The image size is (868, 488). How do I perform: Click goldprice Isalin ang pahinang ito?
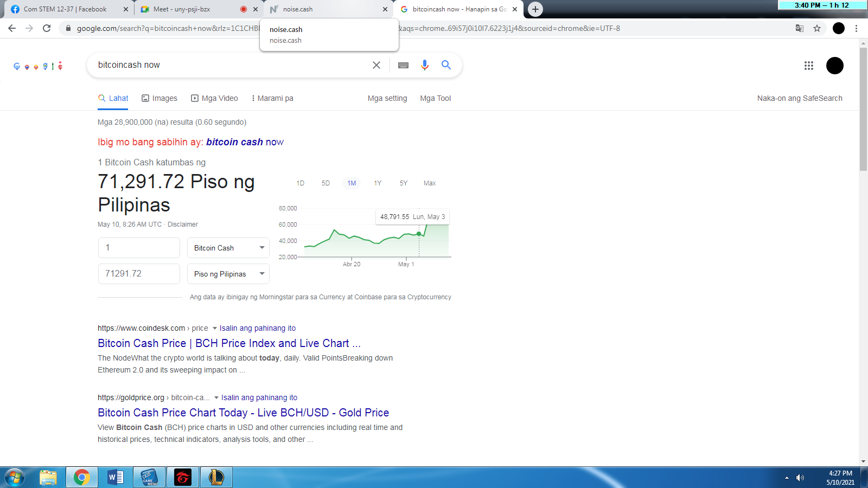click(x=259, y=397)
